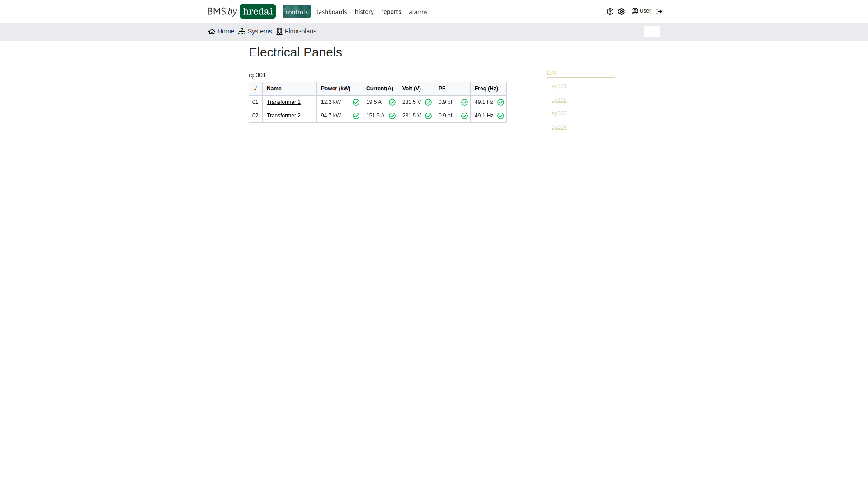868x488 pixels.
Task: Click the Systems hierarchy icon
Action: pos(242,32)
